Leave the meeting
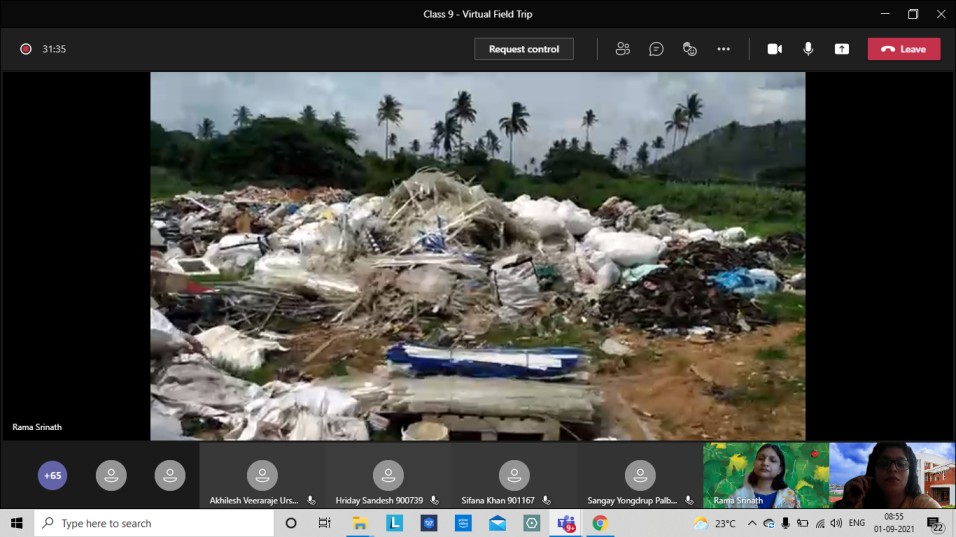 point(904,49)
